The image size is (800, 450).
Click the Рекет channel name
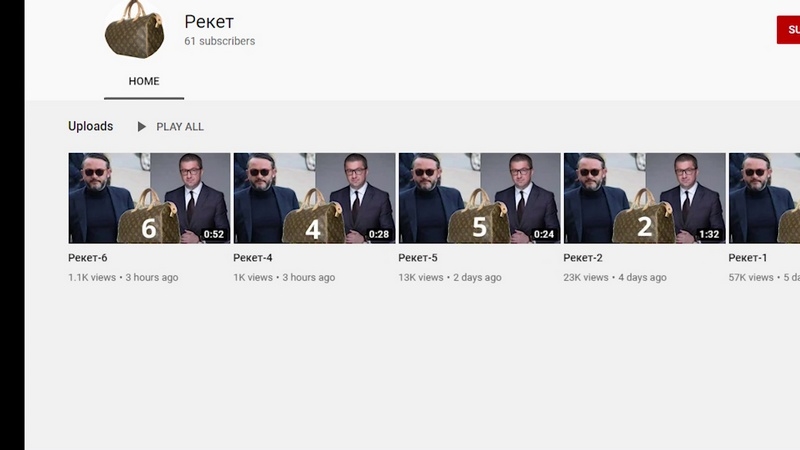click(209, 21)
